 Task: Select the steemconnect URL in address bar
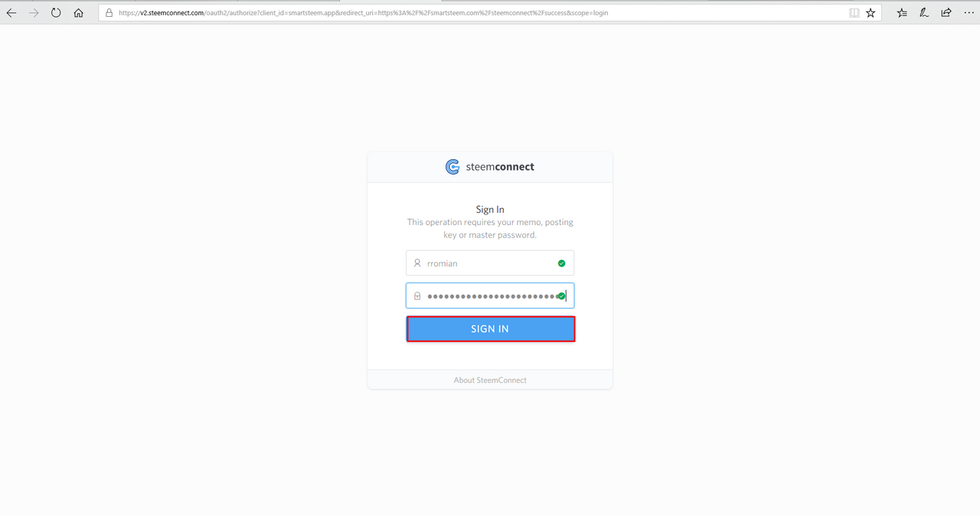click(363, 13)
